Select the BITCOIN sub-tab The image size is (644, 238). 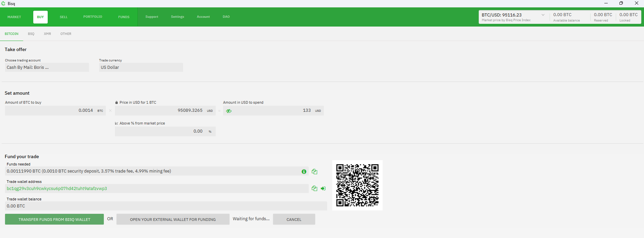tap(11, 34)
